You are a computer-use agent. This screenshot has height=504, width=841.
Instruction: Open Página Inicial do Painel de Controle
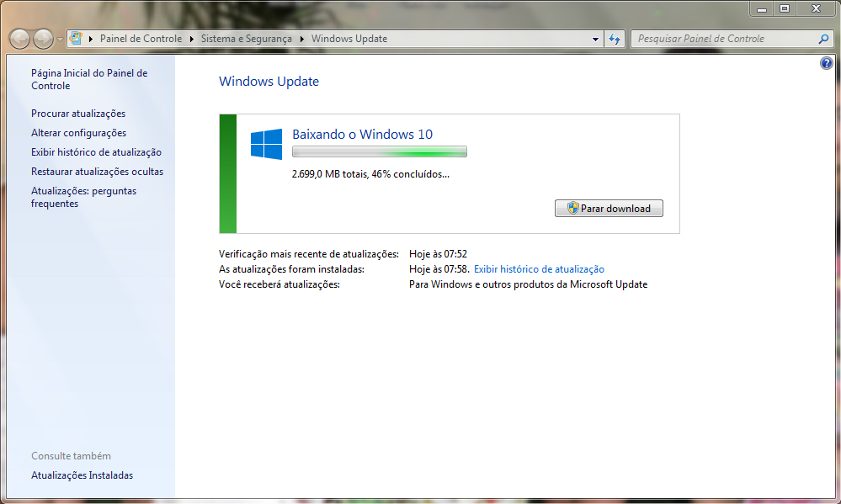(89, 79)
